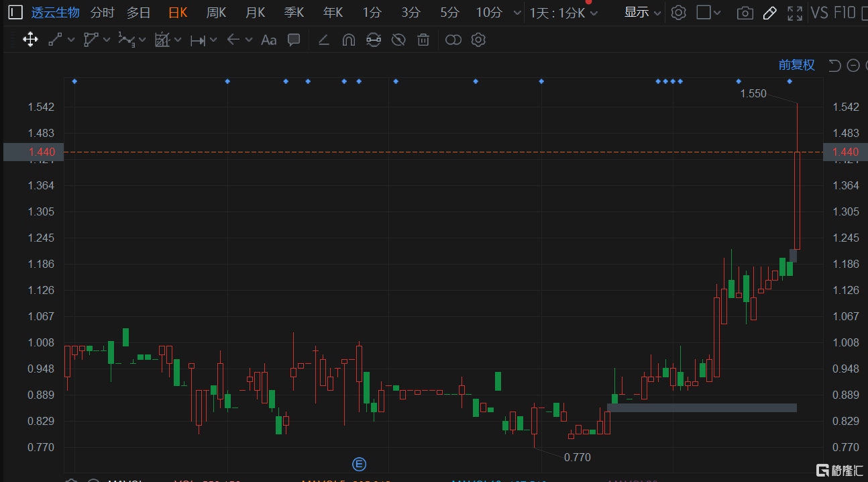
Task: Change the 前复权 adjustment mode
Action: click(796, 65)
